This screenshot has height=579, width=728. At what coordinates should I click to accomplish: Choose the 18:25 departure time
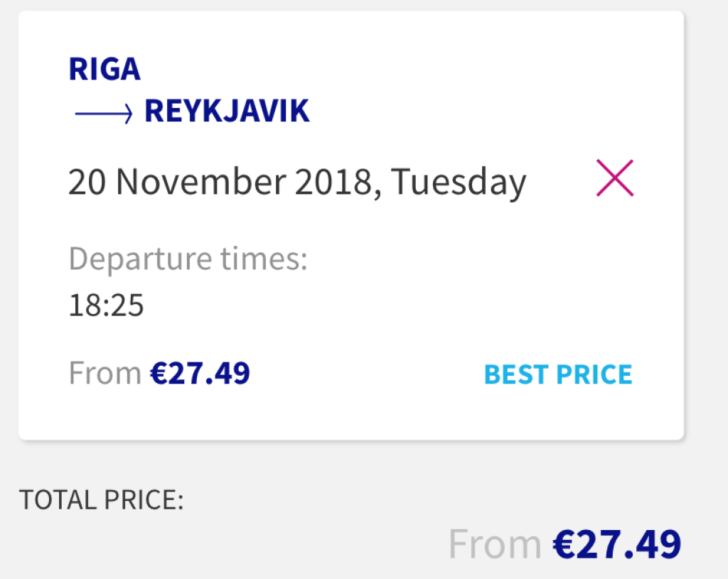point(106,306)
